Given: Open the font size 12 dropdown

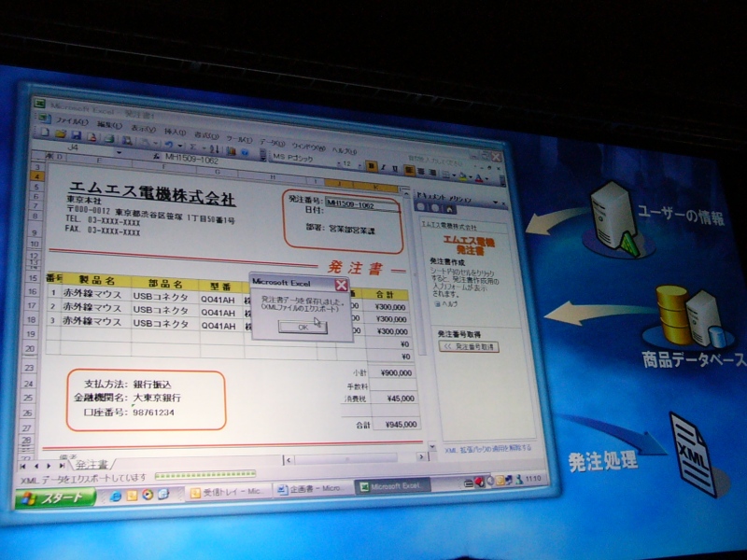Looking at the screenshot, I should click(x=360, y=165).
